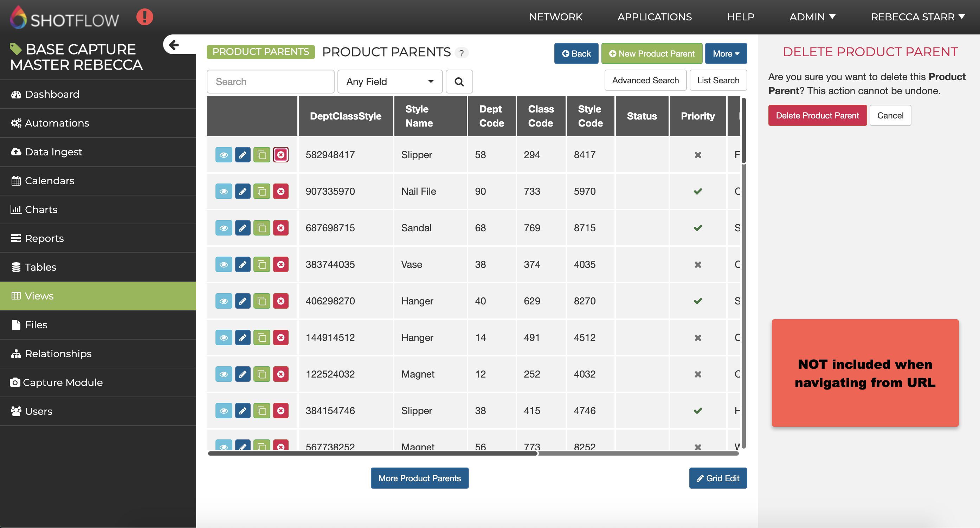The image size is (980, 528).
Task: Click into the Search text field
Action: [270, 82]
